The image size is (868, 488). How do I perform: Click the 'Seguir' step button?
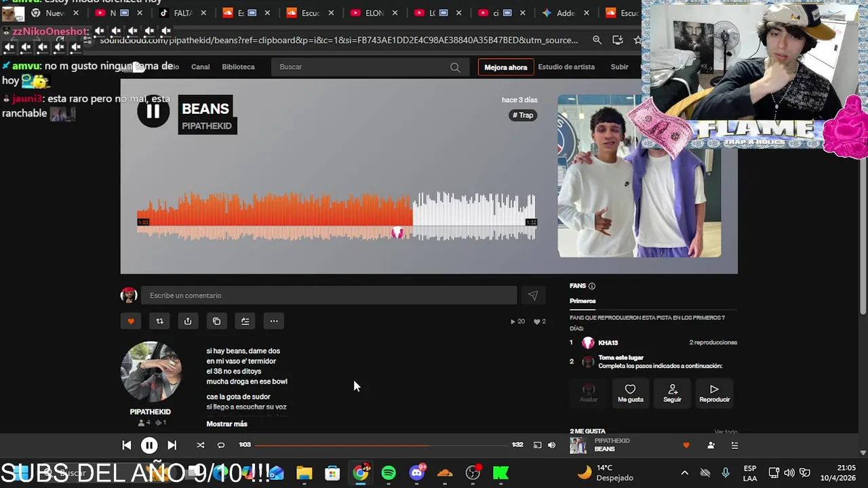point(672,393)
